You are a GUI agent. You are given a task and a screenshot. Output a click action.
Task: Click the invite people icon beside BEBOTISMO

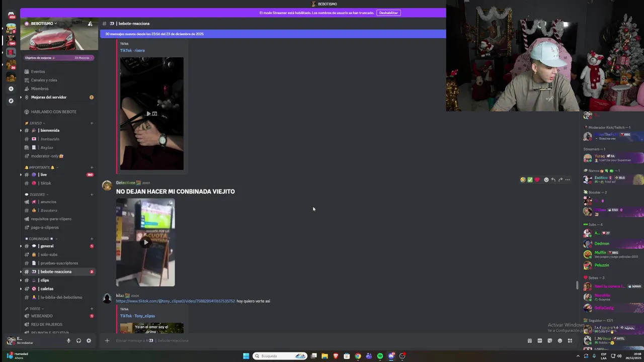90,24
